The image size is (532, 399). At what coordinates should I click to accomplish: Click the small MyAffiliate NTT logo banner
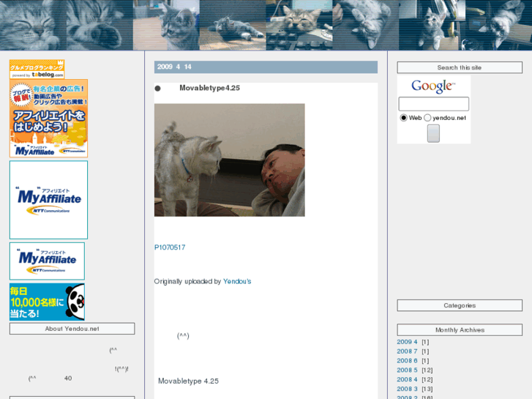coord(47,261)
